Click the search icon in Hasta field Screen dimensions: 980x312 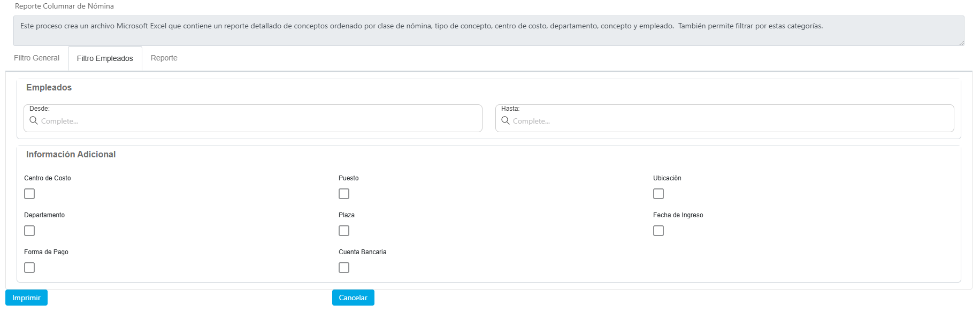(x=506, y=120)
